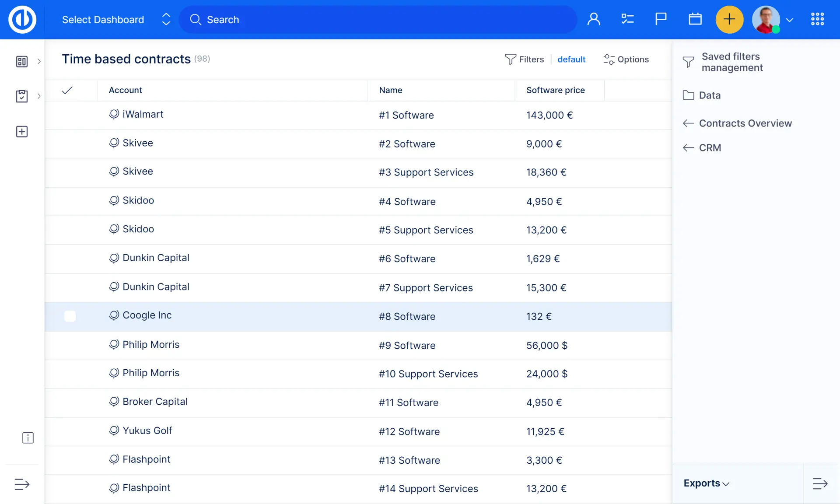Viewport: 840px width, 504px height.
Task: Open the user profile icon in top bar
Action: (594, 19)
